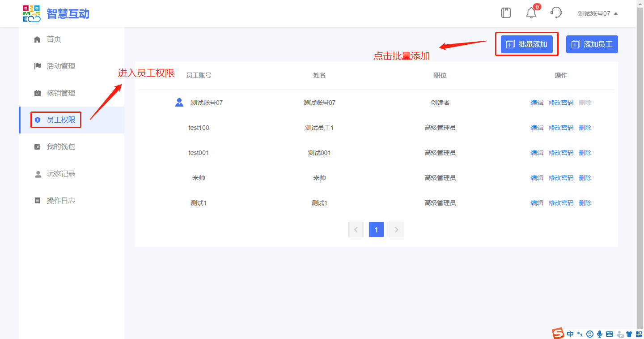Viewport: 644px width, 339px height.
Task: Select 我的钱包 in the sidebar menu
Action: [x=61, y=147]
